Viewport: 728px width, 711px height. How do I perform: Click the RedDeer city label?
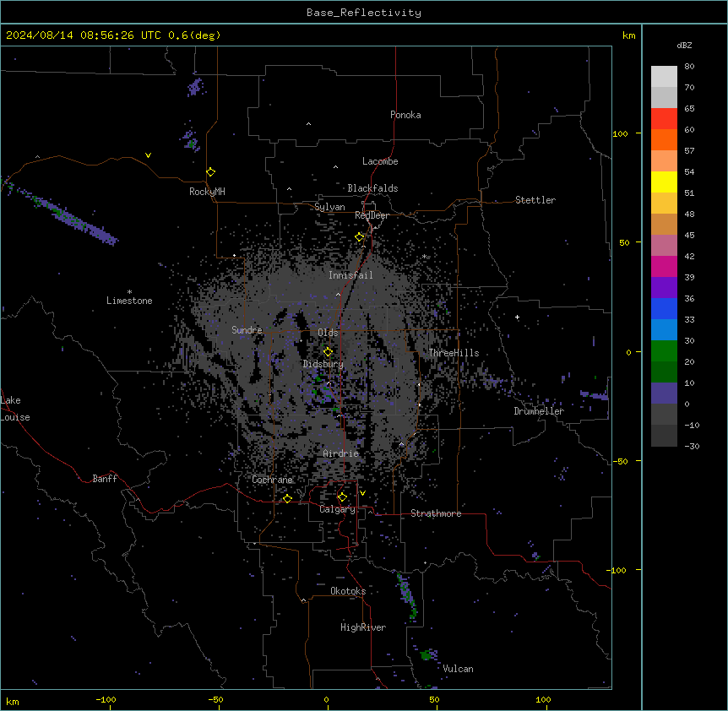click(372, 215)
